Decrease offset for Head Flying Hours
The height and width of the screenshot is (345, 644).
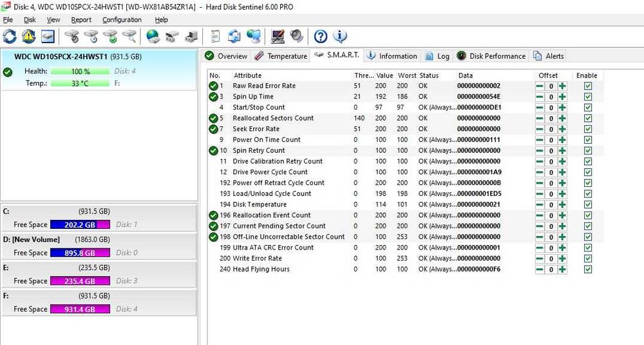[540, 270]
